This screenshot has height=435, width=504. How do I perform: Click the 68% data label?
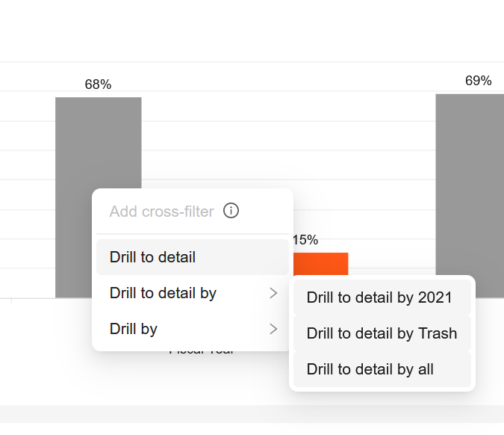click(98, 84)
